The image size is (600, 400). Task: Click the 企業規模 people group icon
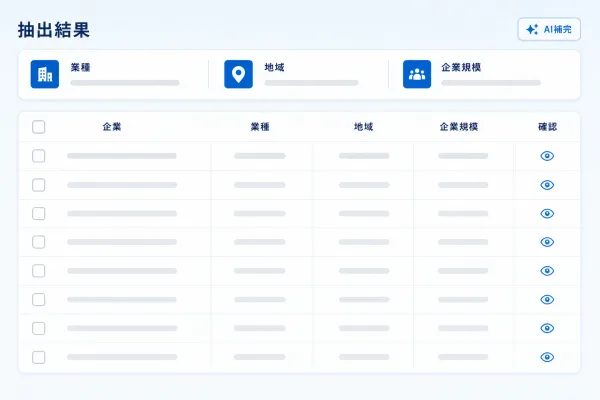click(417, 74)
